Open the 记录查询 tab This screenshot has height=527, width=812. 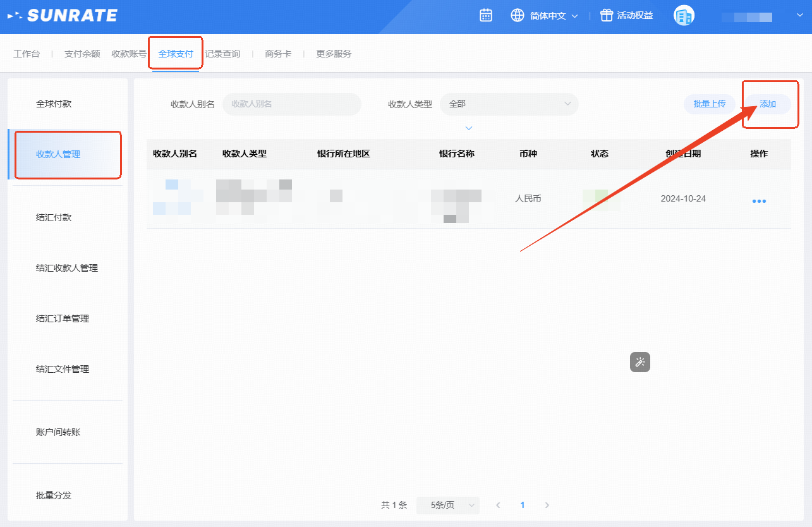[x=222, y=54]
